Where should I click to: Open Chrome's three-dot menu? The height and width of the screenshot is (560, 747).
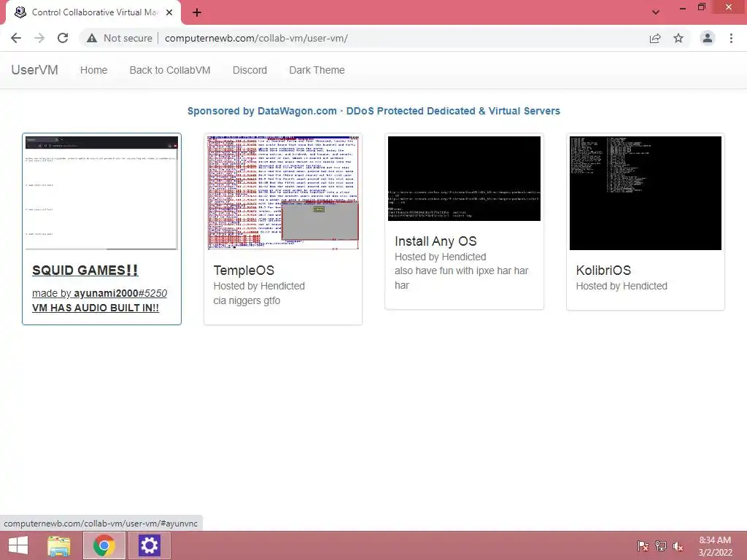(731, 38)
